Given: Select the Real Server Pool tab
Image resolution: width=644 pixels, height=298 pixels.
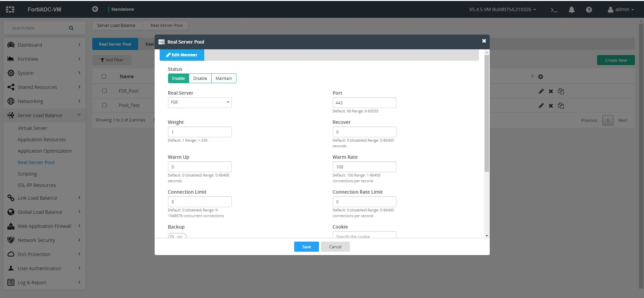Looking at the screenshot, I should pos(115,44).
